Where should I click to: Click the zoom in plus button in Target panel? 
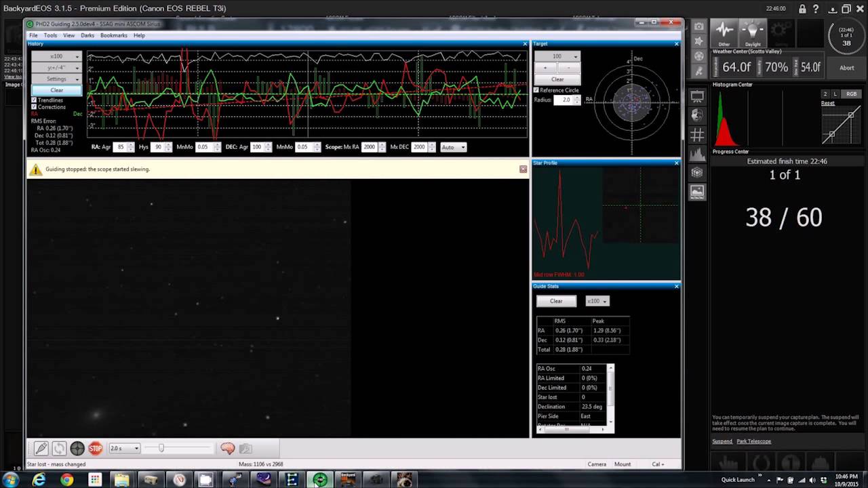546,68
